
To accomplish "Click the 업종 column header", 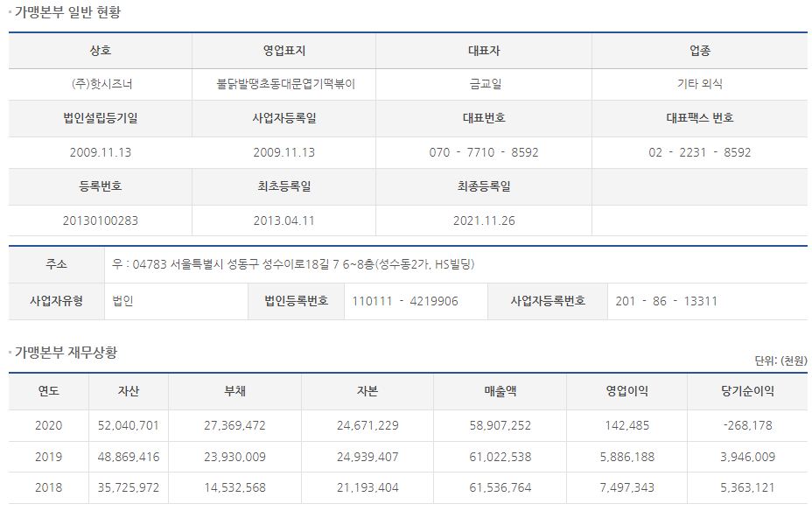I will [x=700, y=51].
